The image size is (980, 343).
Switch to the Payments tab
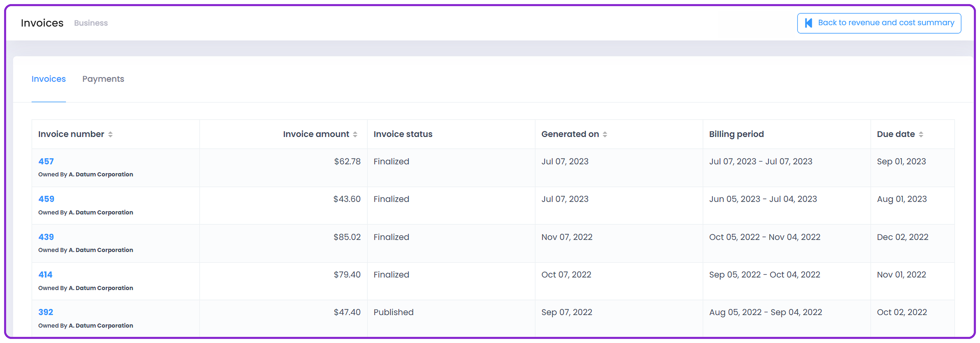tap(103, 79)
